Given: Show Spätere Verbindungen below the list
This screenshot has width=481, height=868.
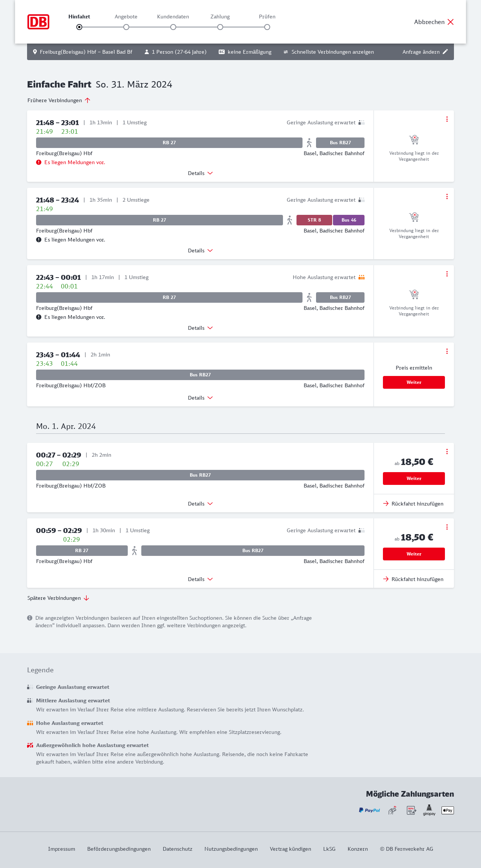Looking at the screenshot, I should 58,598.
